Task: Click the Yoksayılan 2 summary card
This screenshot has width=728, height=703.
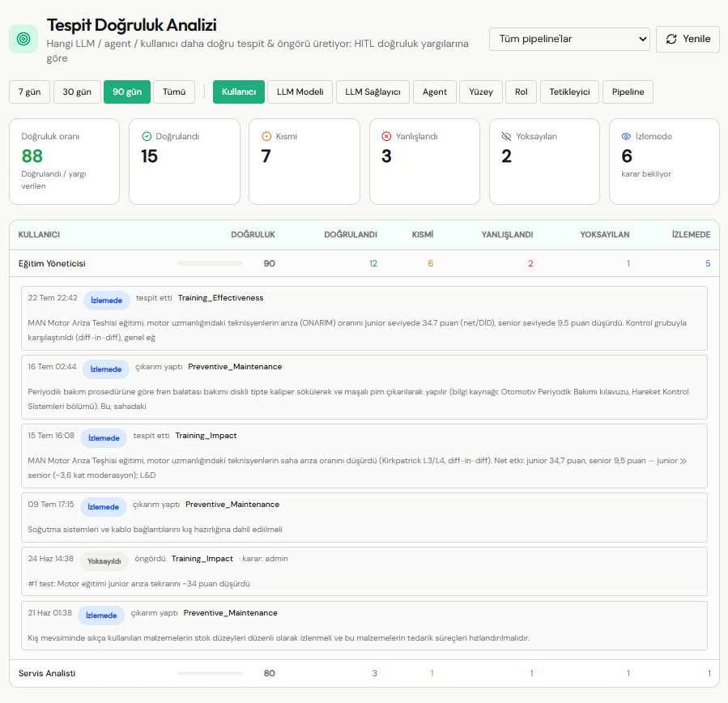Action: click(545, 162)
